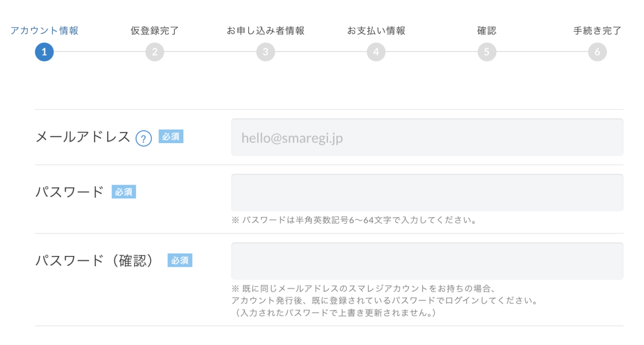Screen dimensions: 644x345
Task: Click the step 5 circle indicator
Action: 486,52
